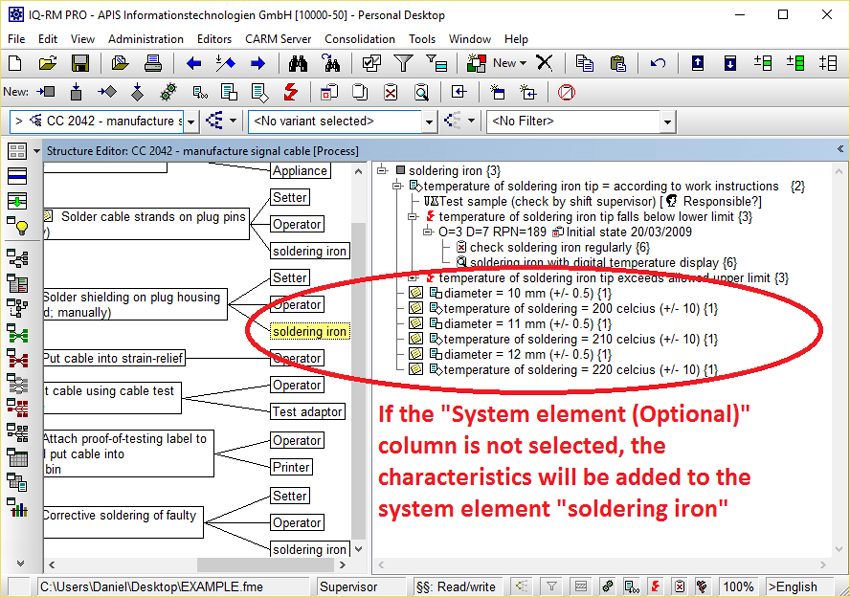Click the dark blue up-arrow icon
850x597 pixels.
[698, 63]
